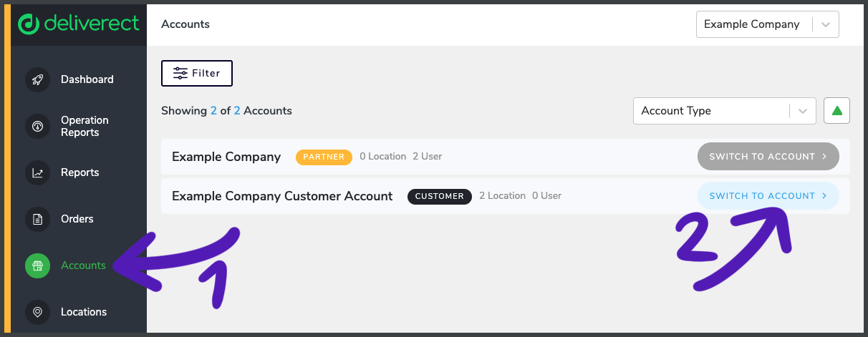Select the green Accounts store icon

pos(37,265)
